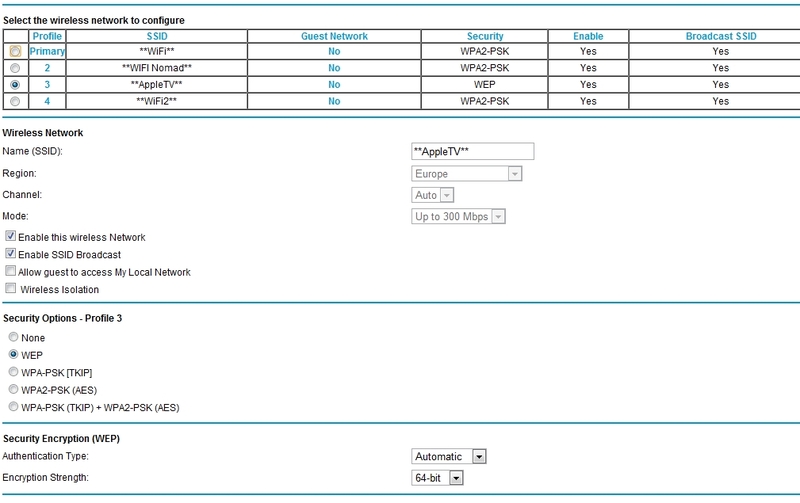
Task: Click Guest Network No for **WIFI Nomad** row
Action: coord(334,68)
